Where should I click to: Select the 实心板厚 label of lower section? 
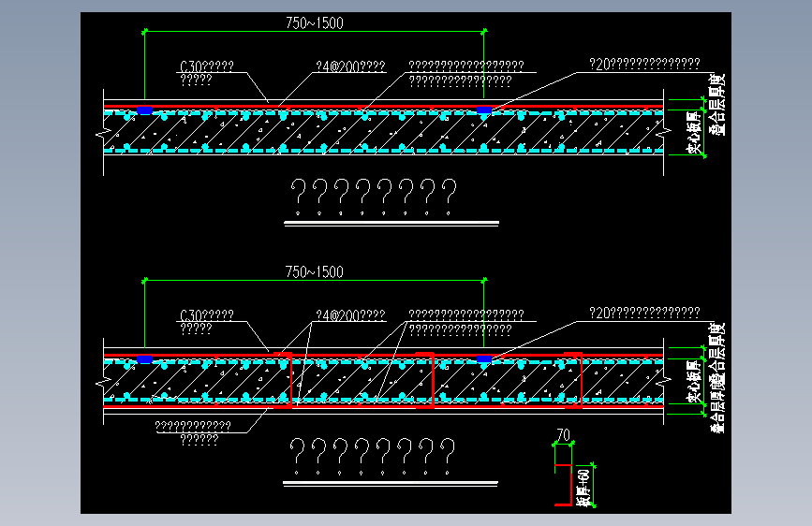point(693,382)
